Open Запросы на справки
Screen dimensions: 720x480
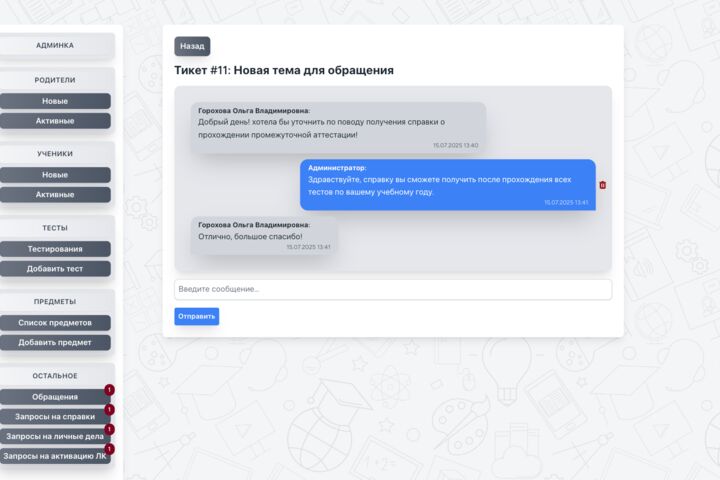[x=55, y=417]
